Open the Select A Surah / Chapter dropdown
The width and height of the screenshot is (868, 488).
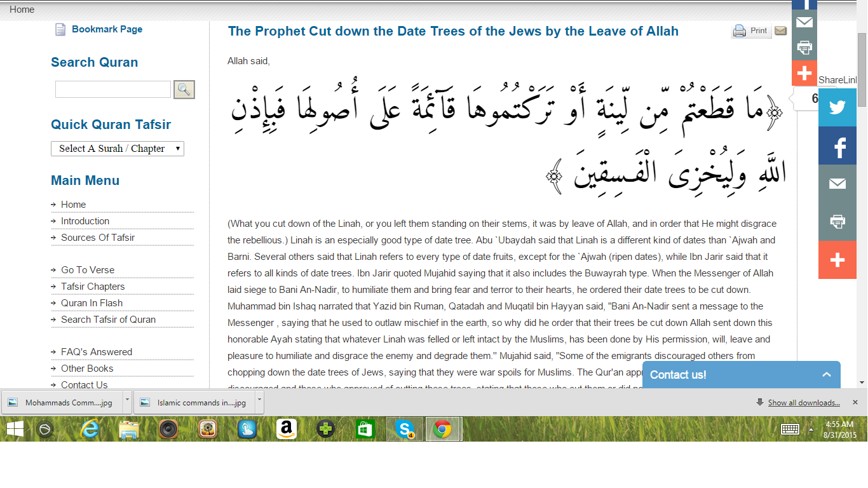tap(118, 149)
